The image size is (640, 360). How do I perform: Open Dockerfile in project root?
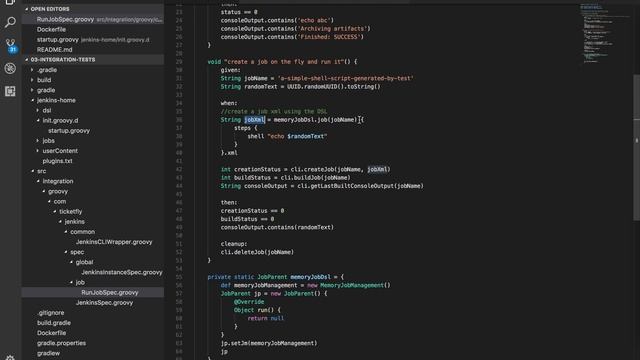click(51, 333)
